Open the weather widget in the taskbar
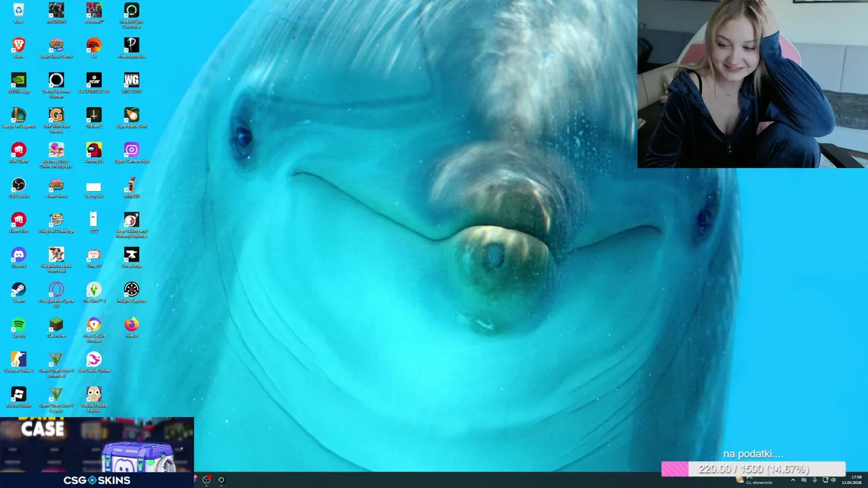Viewport: 868px width, 488px height. 754,481
